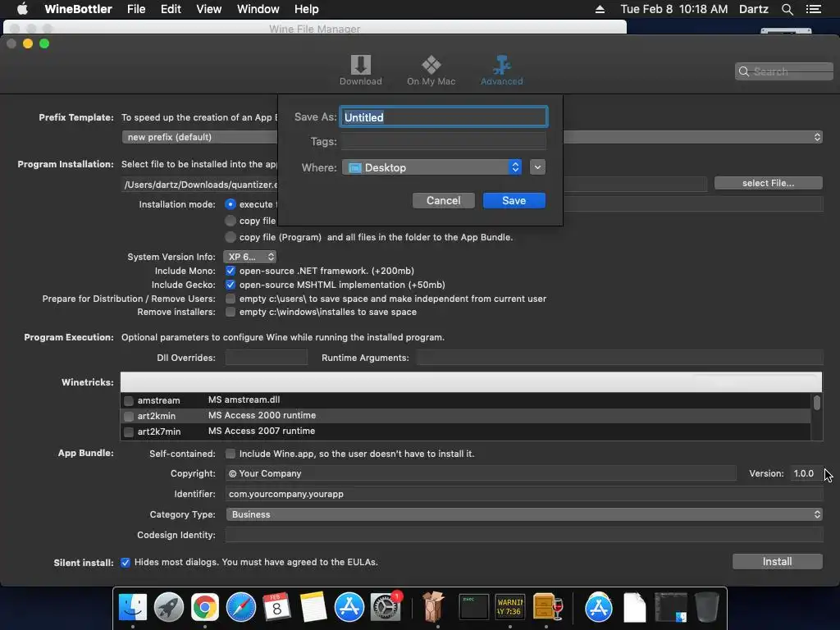This screenshot has height=630, width=840.
Task: Open System Preferences in the dock
Action: (385, 607)
